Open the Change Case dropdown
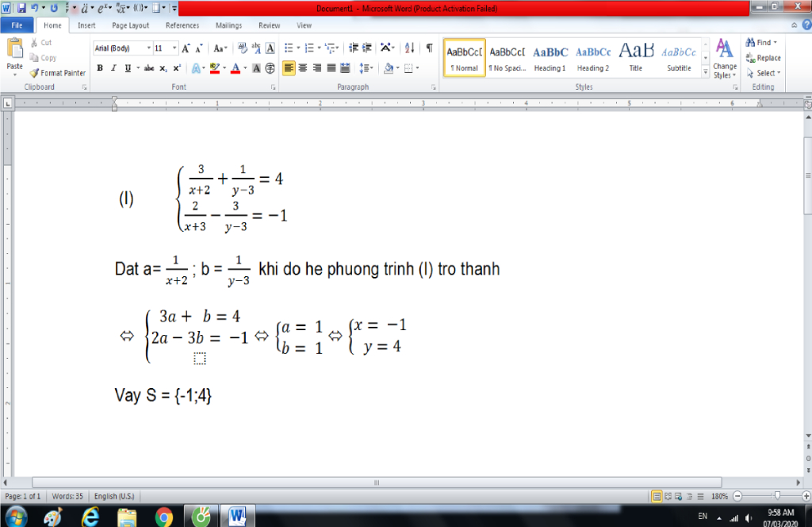 click(x=220, y=48)
